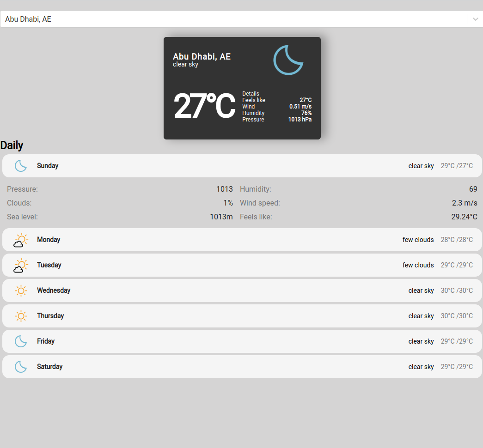
Task: Click the 2.3 m/s wind speed value
Action: 465,203
